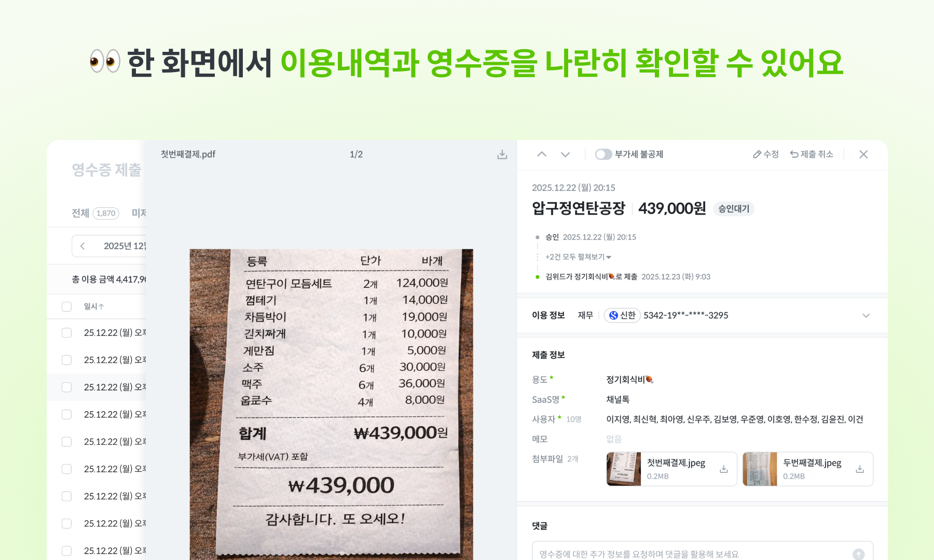Check the first 25.12.22 row checkbox

click(67, 332)
